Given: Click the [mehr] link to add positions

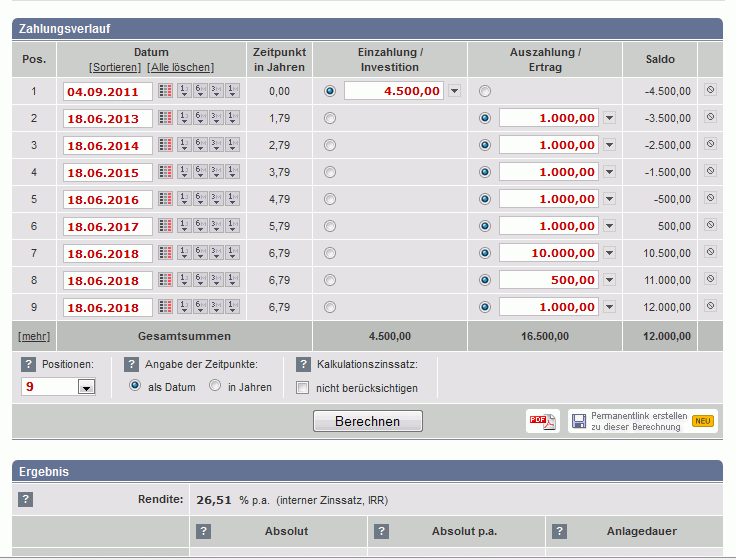Looking at the screenshot, I should click(34, 336).
